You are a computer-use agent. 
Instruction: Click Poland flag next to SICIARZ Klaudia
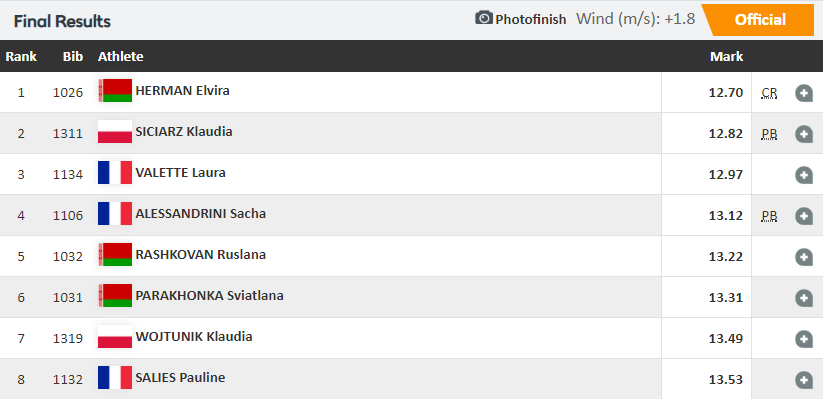click(x=115, y=131)
